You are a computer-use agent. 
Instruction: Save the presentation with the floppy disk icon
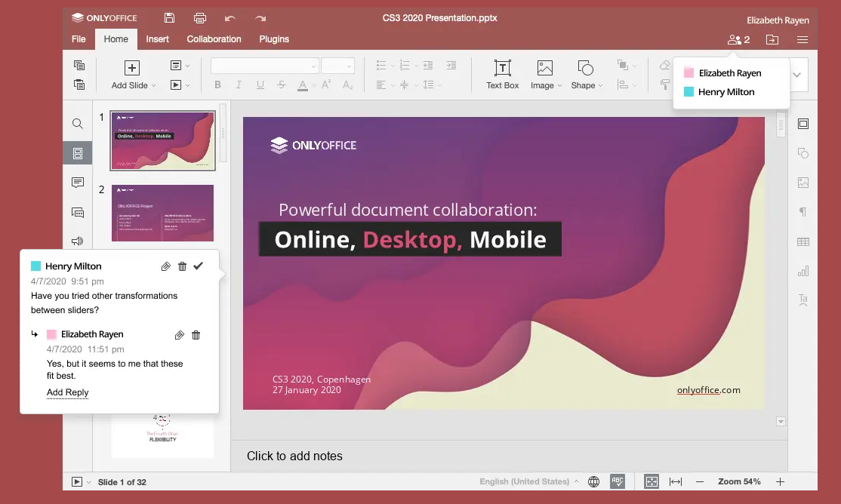pyautogui.click(x=170, y=17)
